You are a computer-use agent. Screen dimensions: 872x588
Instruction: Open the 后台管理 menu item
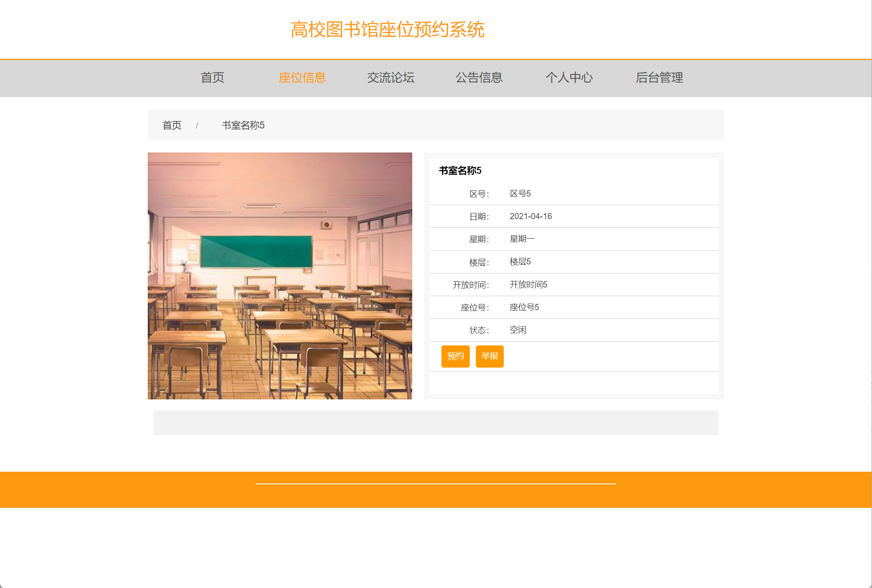click(x=659, y=78)
